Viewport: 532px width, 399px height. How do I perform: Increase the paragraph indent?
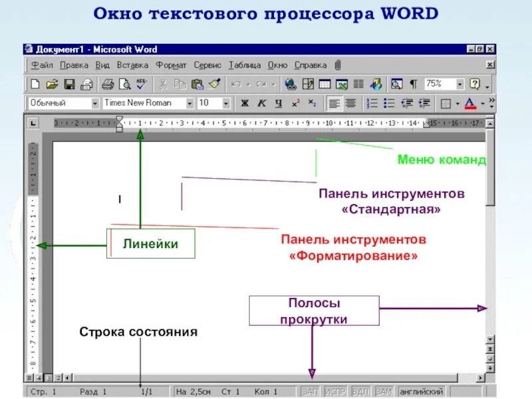point(424,103)
